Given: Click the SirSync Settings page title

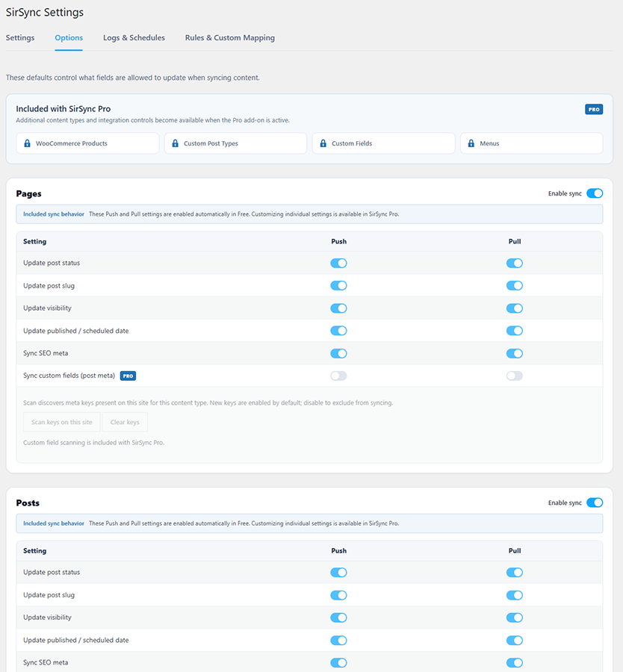Looking at the screenshot, I should [45, 13].
